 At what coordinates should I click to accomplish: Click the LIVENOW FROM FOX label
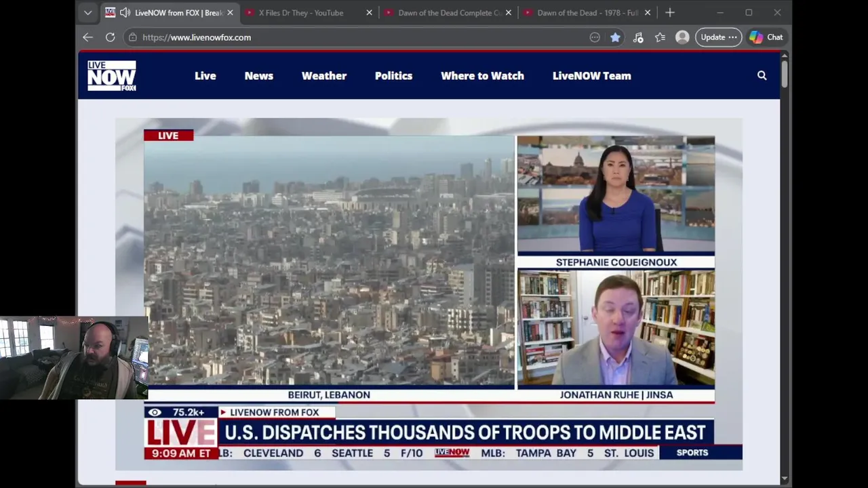pos(274,412)
